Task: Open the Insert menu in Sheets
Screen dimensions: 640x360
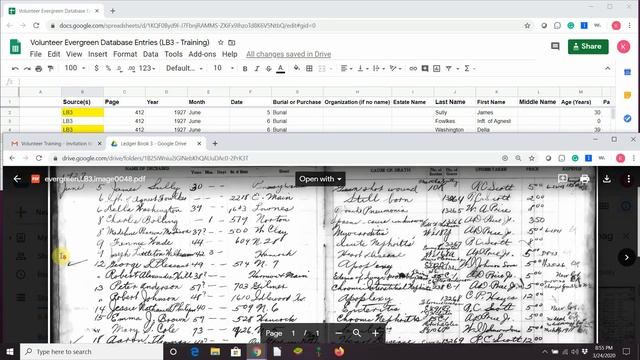Action: click(98, 54)
